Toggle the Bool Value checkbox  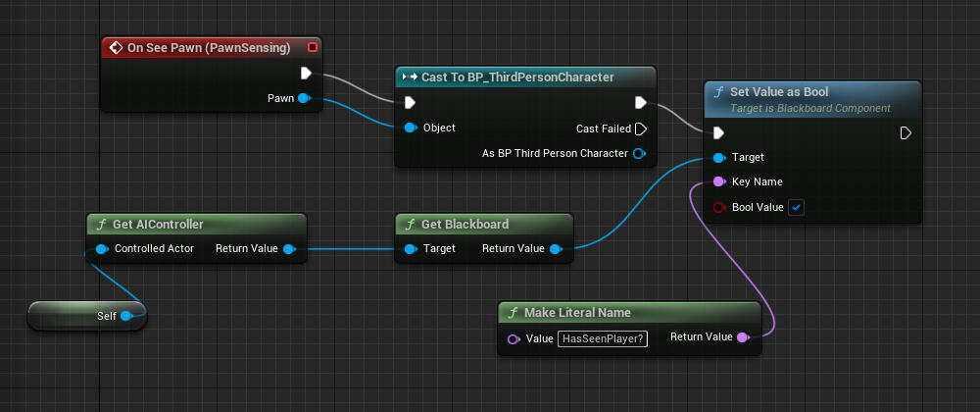[x=796, y=207]
